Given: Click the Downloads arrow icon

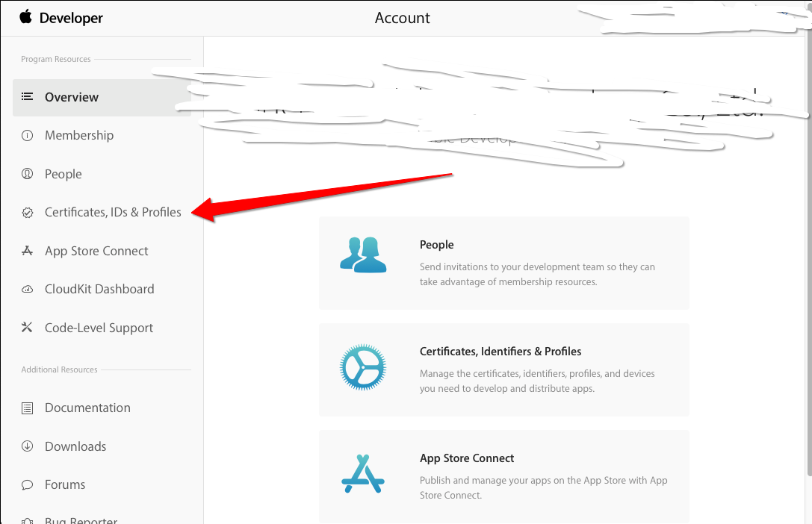Looking at the screenshot, I should [x=27, y=446].
